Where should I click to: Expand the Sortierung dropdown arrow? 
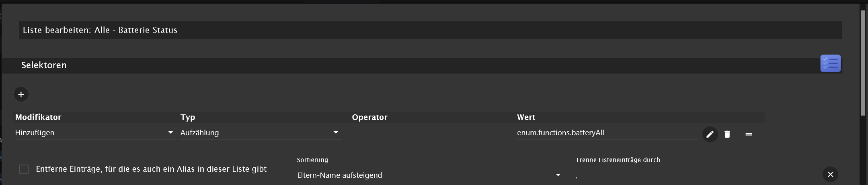click(x=558, y=175)
